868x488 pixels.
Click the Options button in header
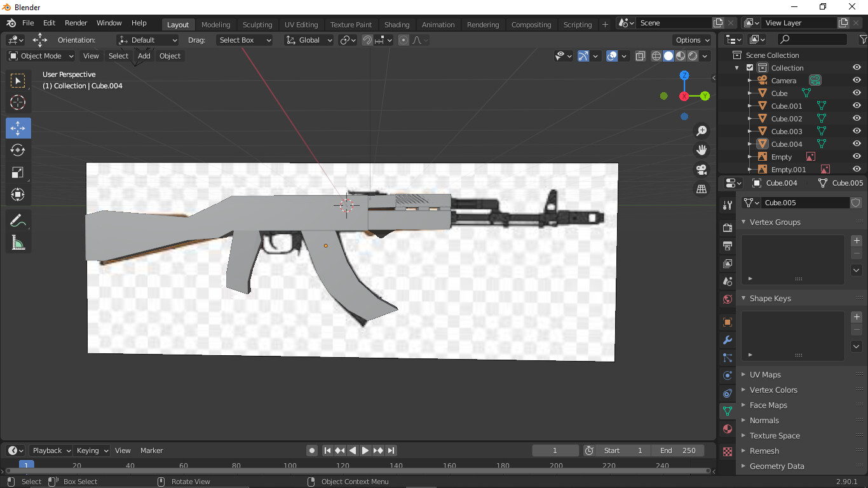click(693, 40)
